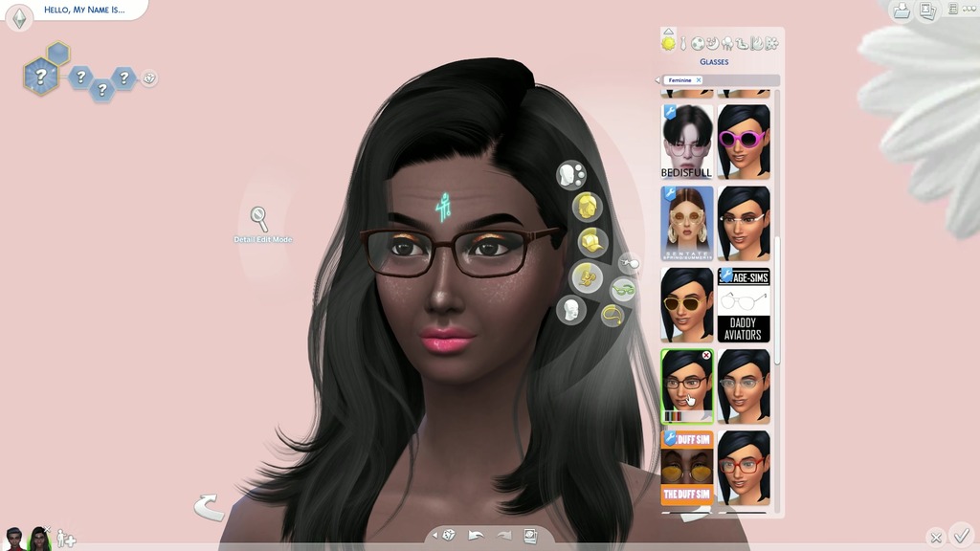Image resolution: width=980 pixels, height=551 pixels.
Task: Delete the active Sim with the X
Action: (x=47, y=530)
